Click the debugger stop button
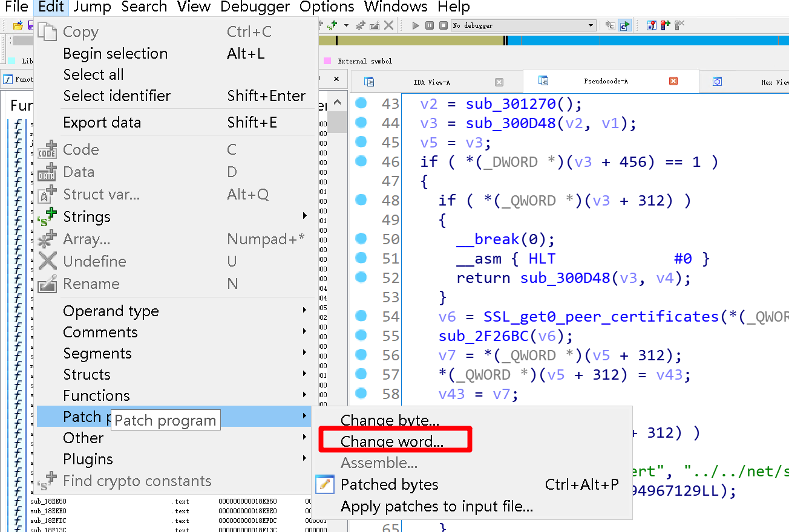 [443, 25]
